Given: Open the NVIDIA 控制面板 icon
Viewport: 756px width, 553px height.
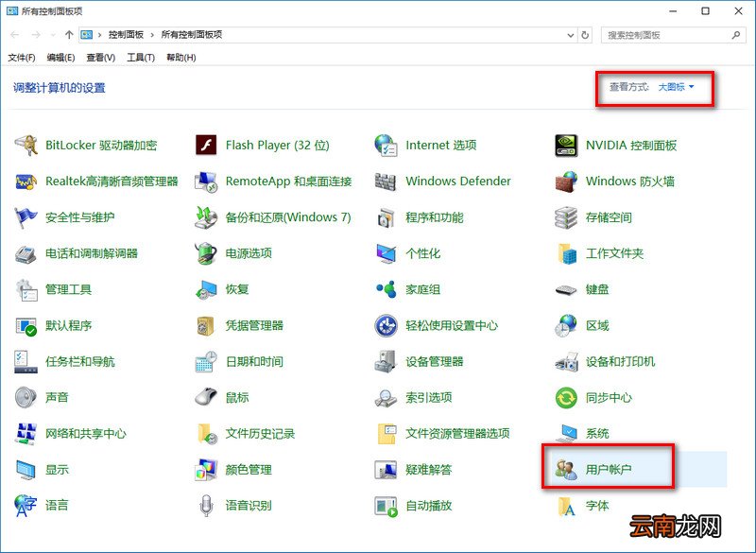Looking at the screenshot, I should (566, 146).
